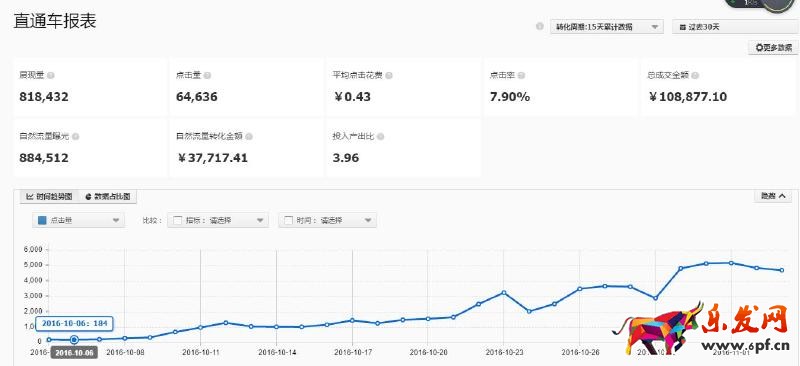Click the 投入产出比 value 3.96

(346, 158)
